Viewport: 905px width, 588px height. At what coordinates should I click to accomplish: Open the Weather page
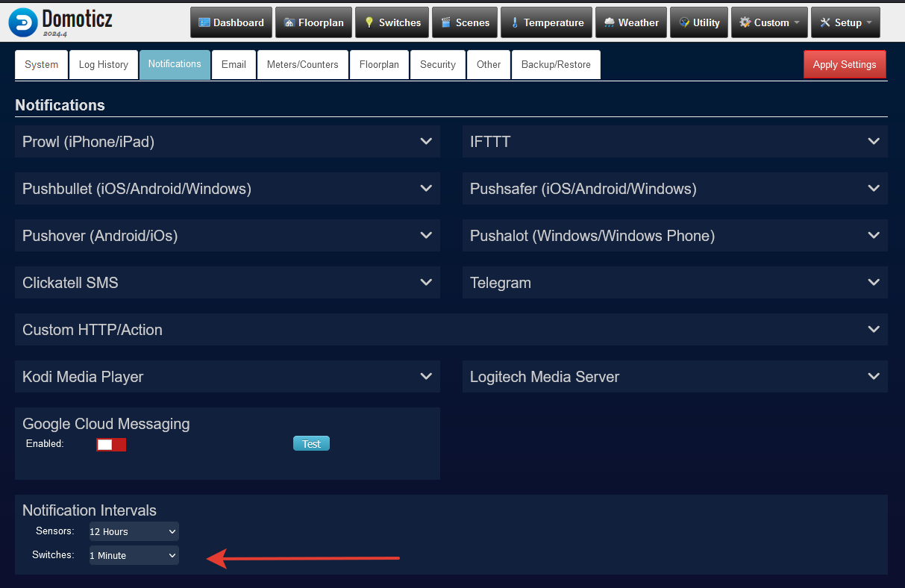click(631, 22)
